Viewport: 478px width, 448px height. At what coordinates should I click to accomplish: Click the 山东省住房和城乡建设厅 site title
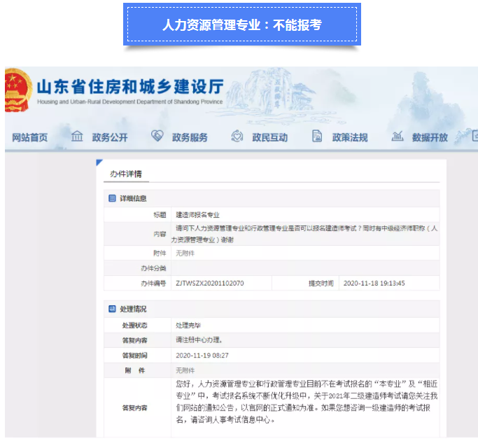[129, 87]
